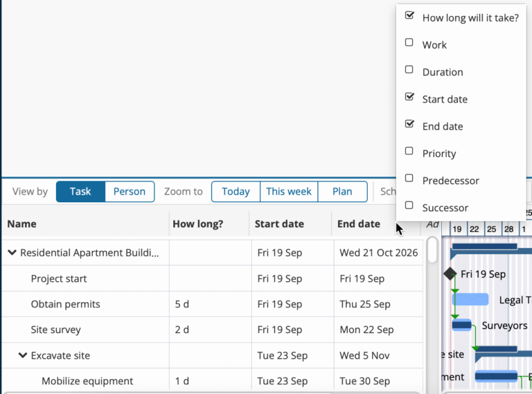Enable the Duration column checkbox
532x394 pixels.
pos(409,70)
